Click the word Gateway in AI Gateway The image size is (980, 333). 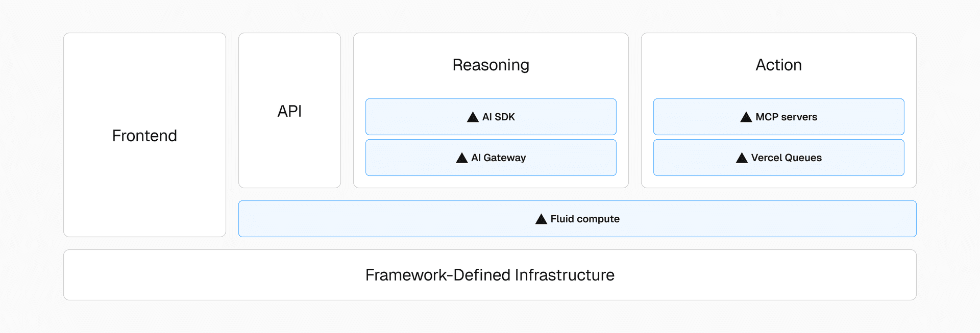[504, 158]
